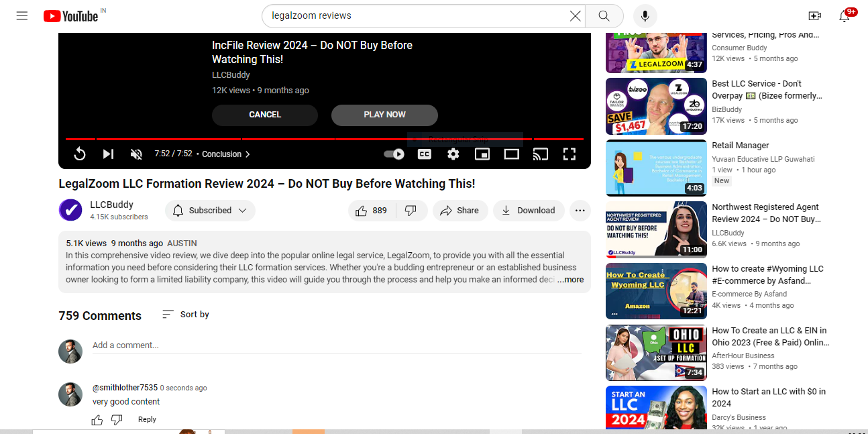This screenshot has height=434, width=868.
Task: Click 'AfterHour Business' channel name
Action: [743, 356]
